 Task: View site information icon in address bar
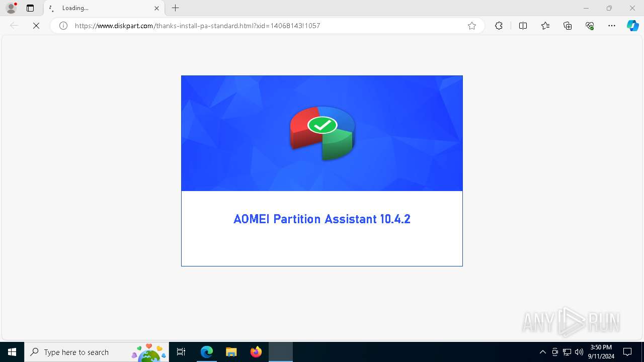pyautogui.click(x=63, y=26)
